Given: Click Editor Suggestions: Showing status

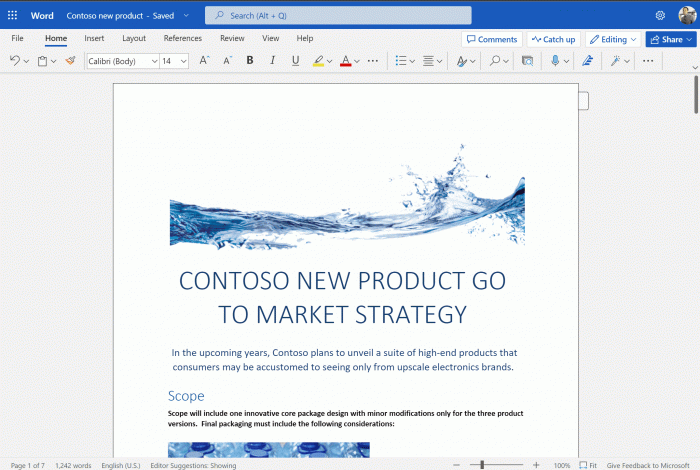Looking at the screenshot, I should point(193,465).
